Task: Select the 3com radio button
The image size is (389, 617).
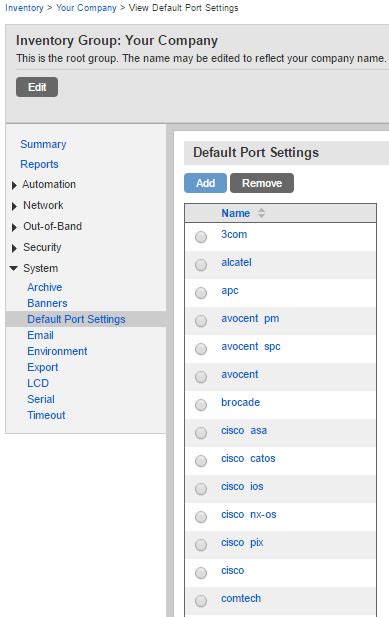Action: (x=201, y=237)
